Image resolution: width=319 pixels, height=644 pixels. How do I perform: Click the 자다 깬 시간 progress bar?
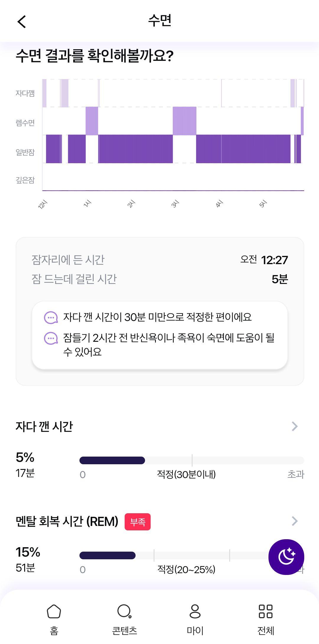click(192, 460)
